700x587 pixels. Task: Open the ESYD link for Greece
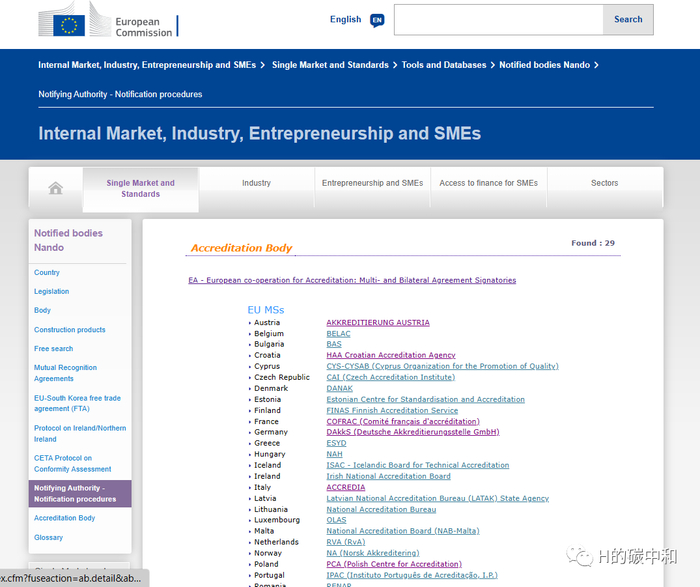tap(336, 443)
